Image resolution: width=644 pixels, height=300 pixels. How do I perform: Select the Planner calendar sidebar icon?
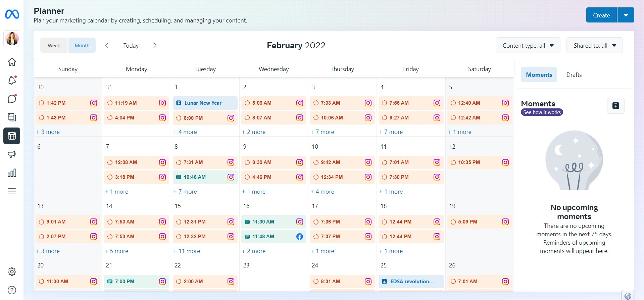coord(12,136)
